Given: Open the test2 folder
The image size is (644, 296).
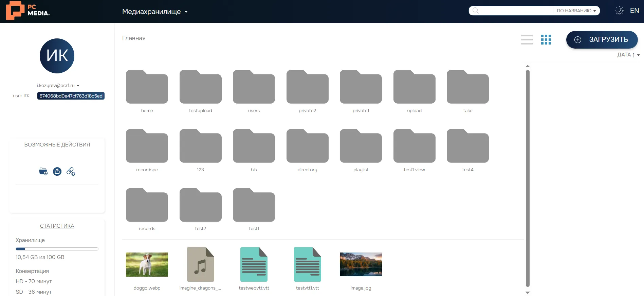Looking at the screenshot, I should coord(200,205).
